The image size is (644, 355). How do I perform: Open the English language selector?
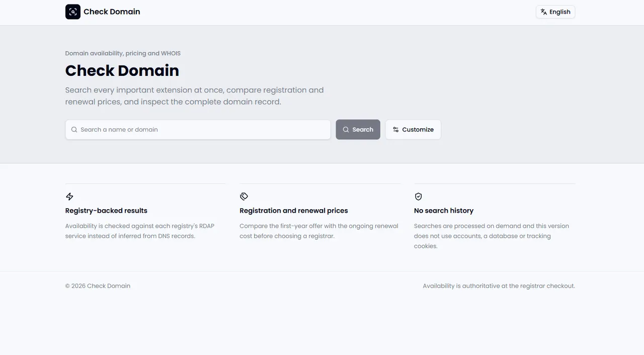tap(555, 12)
